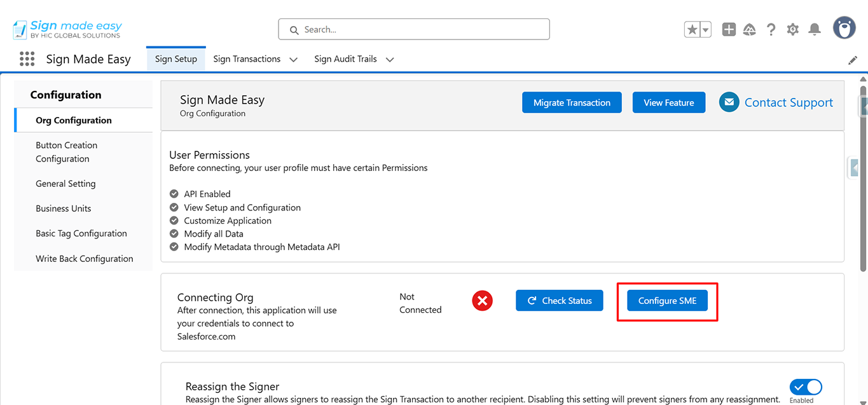This screenshot has height=405, width=868.
Task: Click the page vertical scrollbar
Action: (x=864, y=178)
